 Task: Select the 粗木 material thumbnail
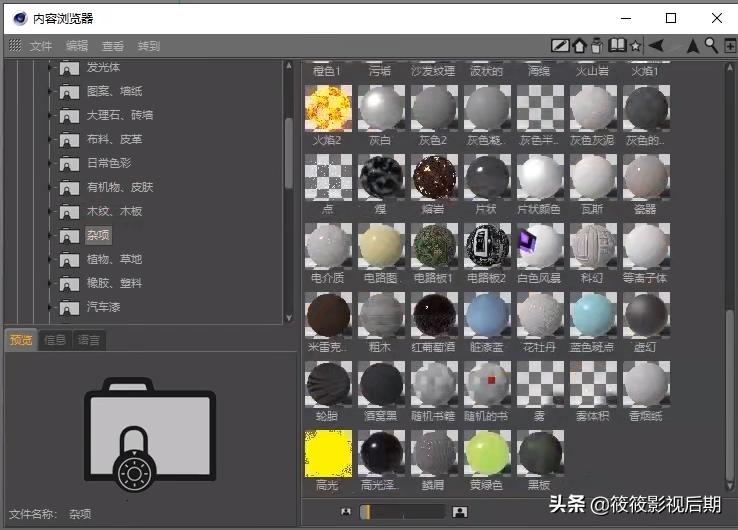coord(381,315)
